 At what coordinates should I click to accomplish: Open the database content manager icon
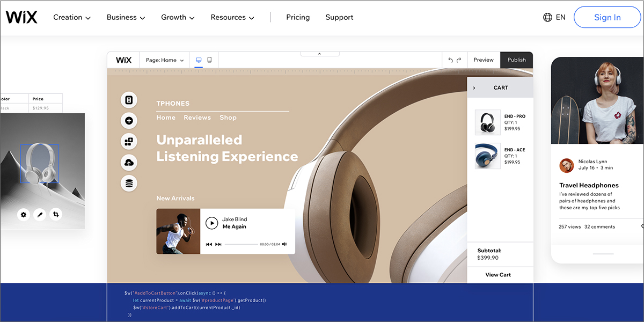pos(129,183)
